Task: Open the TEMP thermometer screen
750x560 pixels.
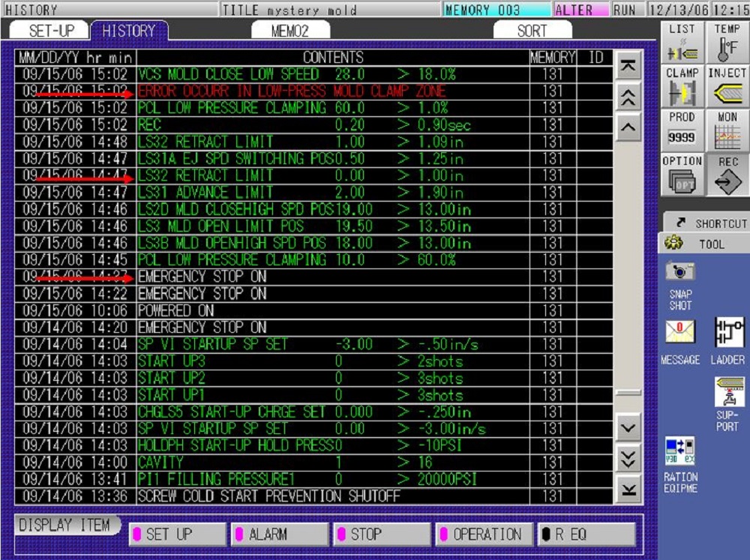Action: pos(727,43)
